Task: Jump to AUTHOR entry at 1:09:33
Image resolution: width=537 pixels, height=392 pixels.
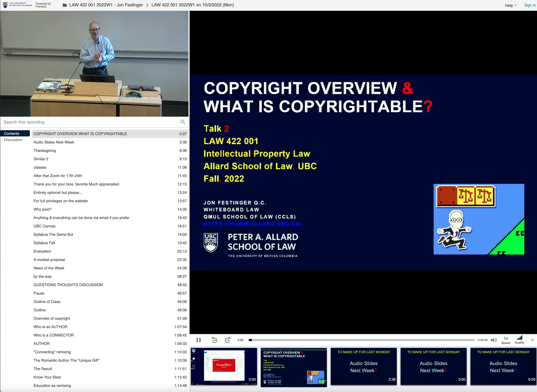Action: coord(110,344)
